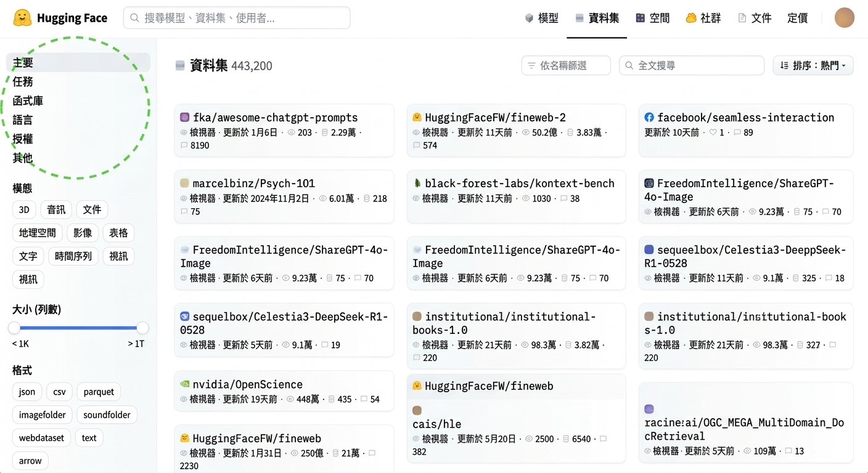868x473 pixels.
Task: Toggle the csv format filter
Action: (59, 392)
